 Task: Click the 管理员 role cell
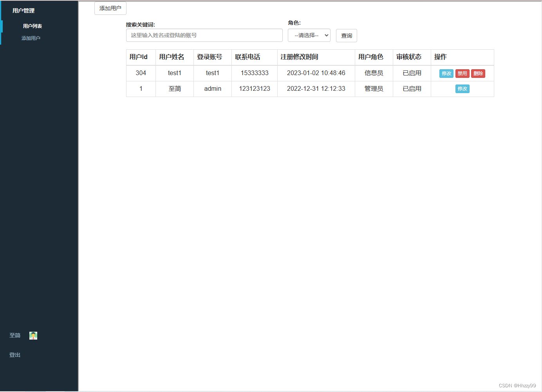tap(374, 89)
